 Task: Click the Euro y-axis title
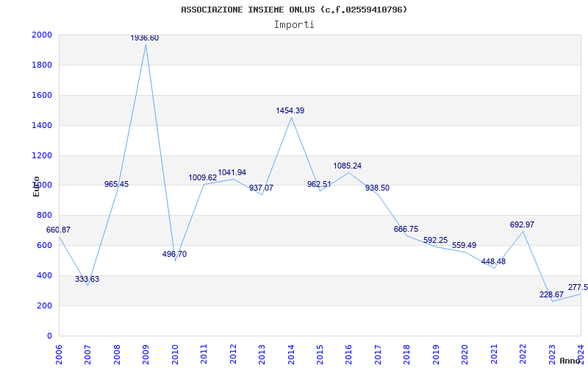36,186
